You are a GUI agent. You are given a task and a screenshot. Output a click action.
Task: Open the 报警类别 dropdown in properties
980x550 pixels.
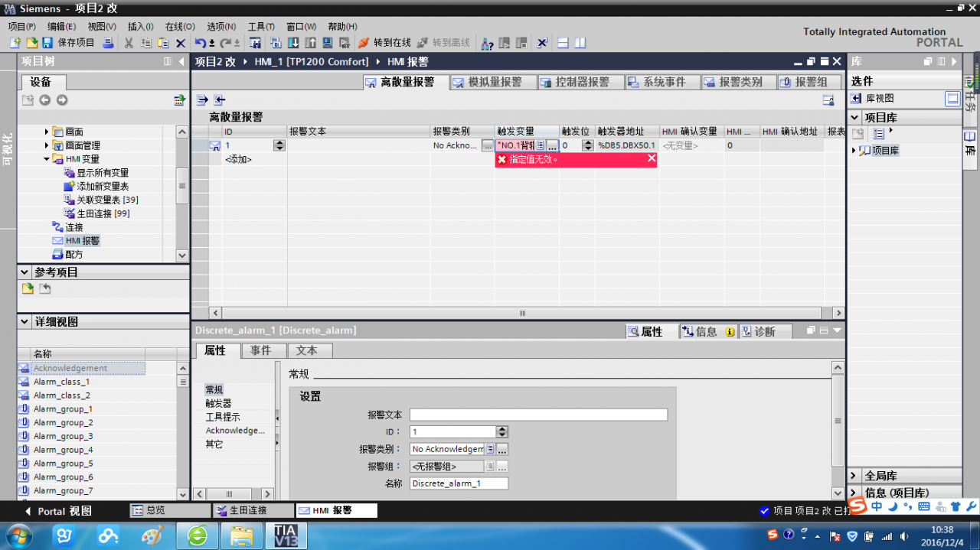(x=490, y=449)
